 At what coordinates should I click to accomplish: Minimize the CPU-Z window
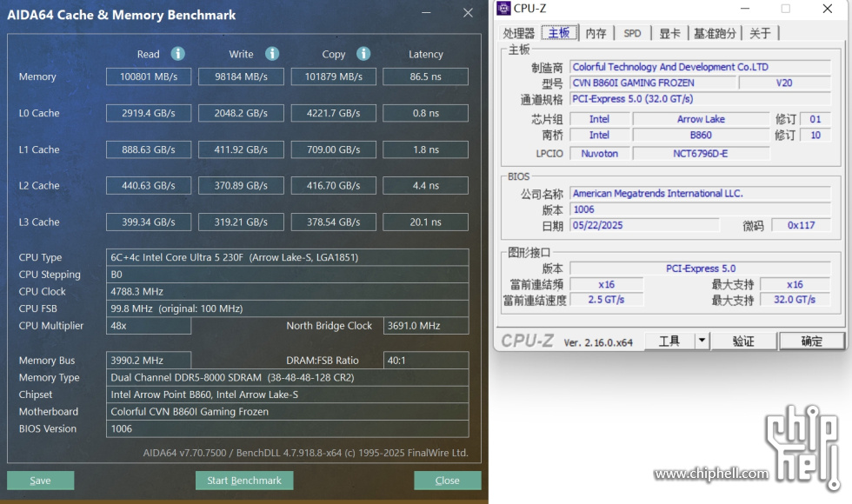click(x=745, y=8)
